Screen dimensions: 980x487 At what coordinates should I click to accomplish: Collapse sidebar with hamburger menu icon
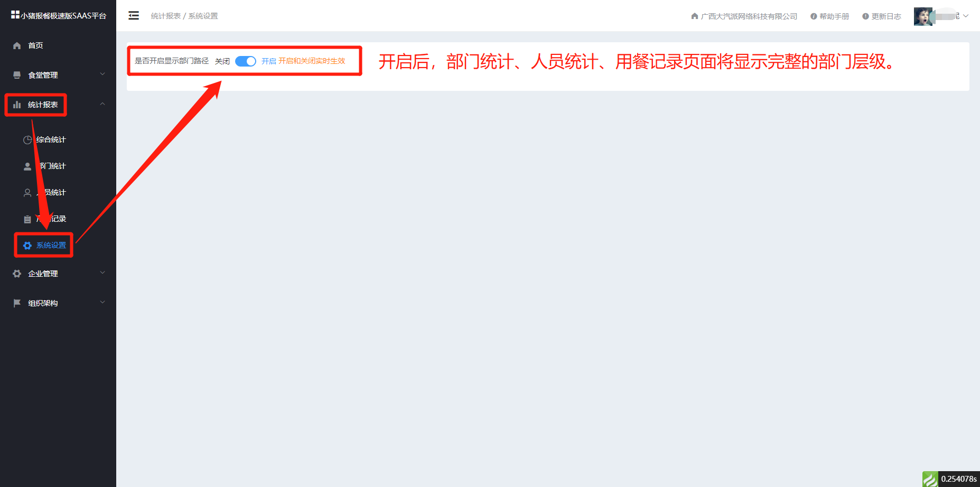[134, 16]
